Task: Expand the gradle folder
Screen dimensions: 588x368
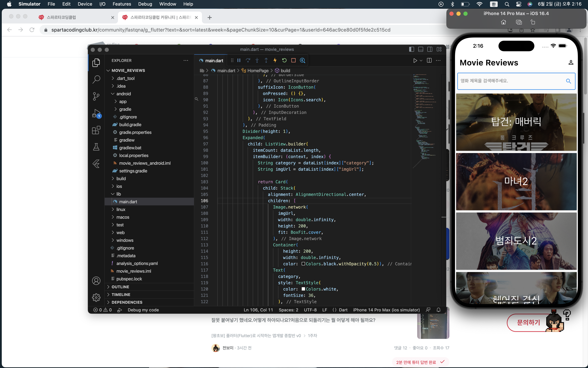Action: (x=149, y=109)
